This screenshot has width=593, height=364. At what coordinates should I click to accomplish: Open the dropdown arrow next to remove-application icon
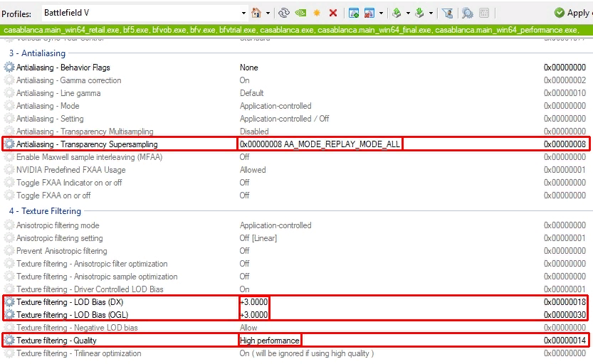coord(381,14)
